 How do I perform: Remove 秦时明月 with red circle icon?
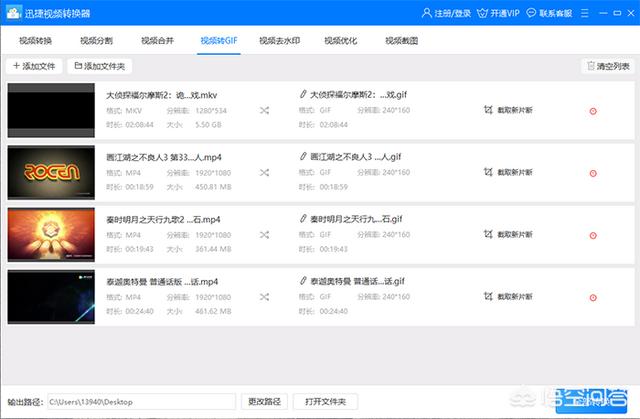(x=593, y=235)
